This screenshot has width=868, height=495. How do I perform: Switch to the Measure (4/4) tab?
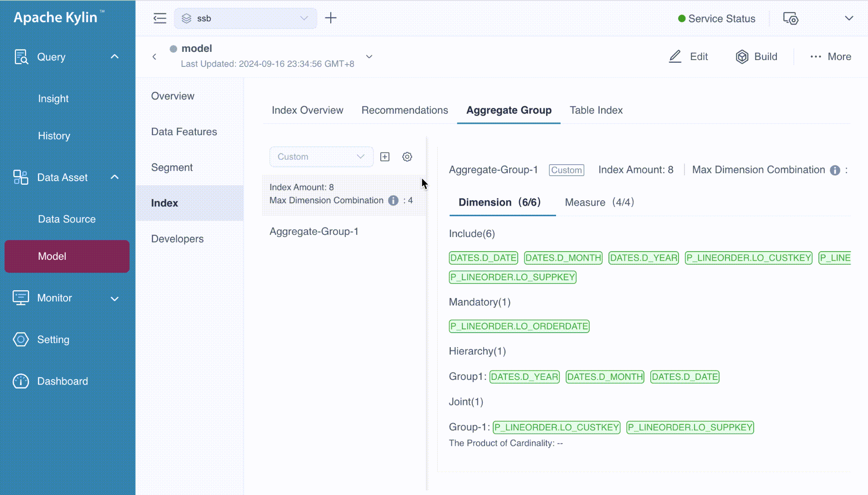coord(599,202)
